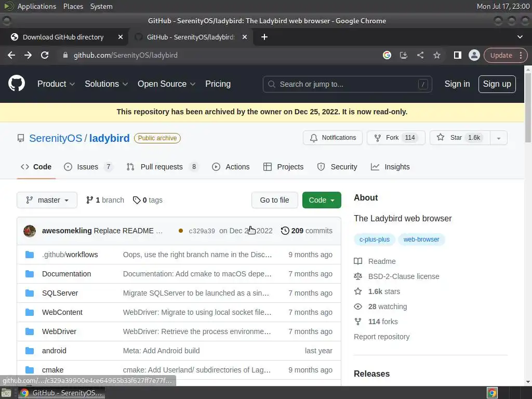Click the Go to file button
The height and width of the screenshot is (399, 532).
tap(274, 200)
